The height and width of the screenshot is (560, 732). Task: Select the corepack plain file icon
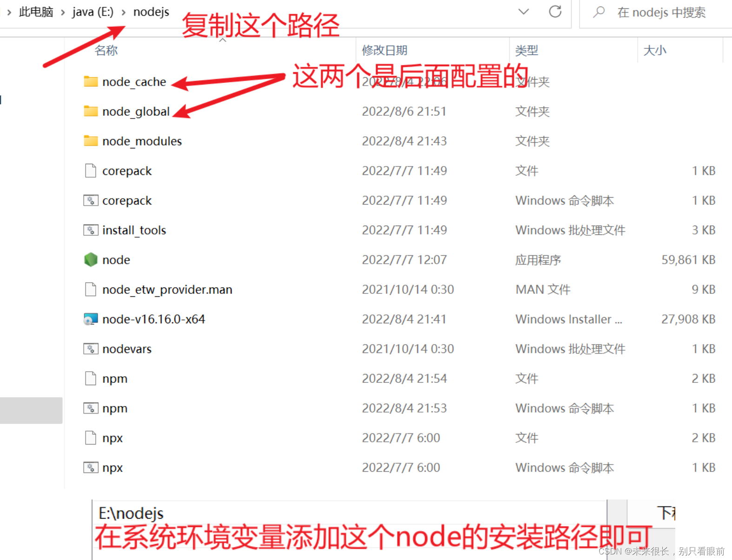click(x=91, y=171)
